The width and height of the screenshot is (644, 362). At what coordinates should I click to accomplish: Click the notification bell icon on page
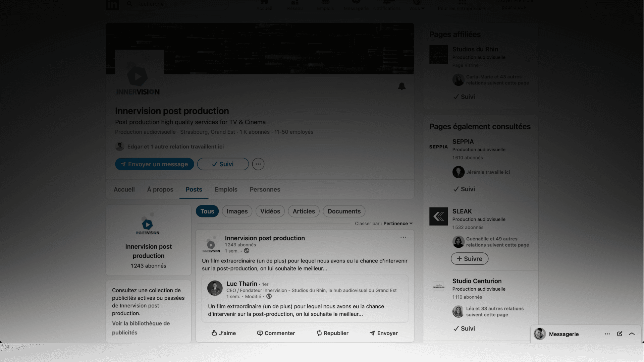pyautogui.click(x=401, y=86)
